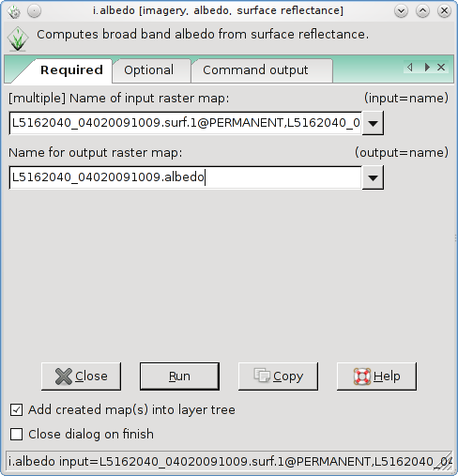
Task: Click the Copy command button
Action: 278,376
